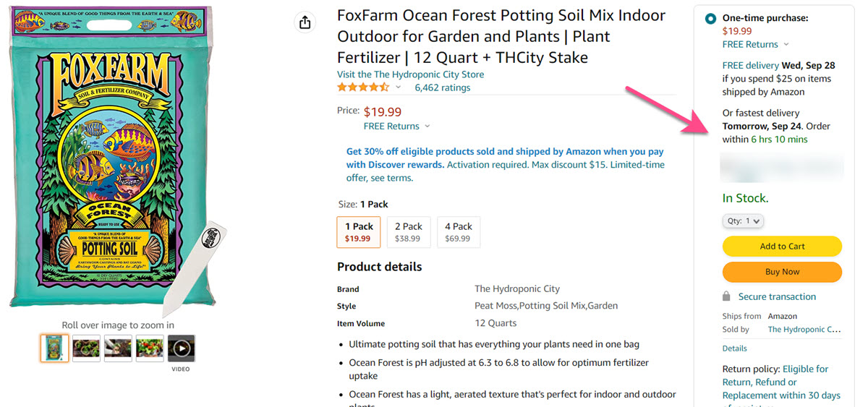Expand the rating breakdown chevron beside stars
Viewport: 868px width, 407px height.
tap(399, 87)
